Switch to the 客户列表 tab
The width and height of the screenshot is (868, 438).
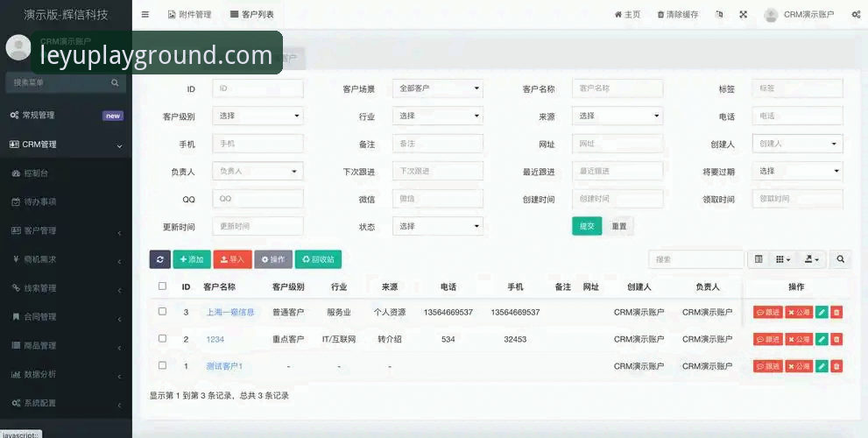252,14
